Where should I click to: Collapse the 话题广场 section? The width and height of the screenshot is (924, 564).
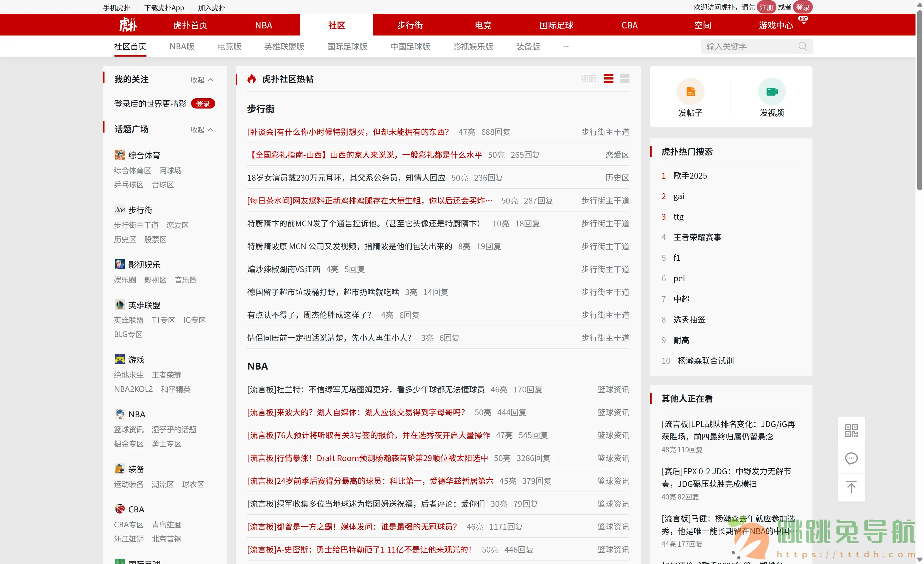click(x=202, y=130)
